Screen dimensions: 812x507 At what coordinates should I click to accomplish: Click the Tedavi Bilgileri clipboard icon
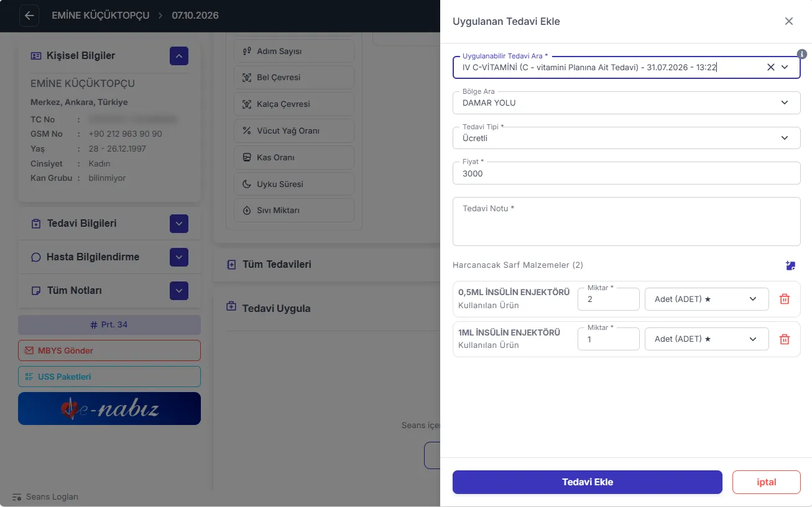36,224
